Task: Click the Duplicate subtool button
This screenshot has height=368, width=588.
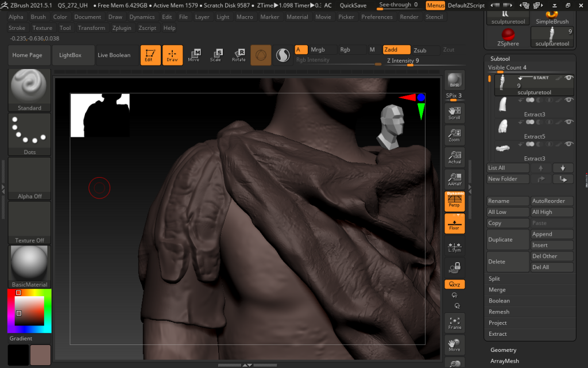Action: (x=508, y=240)
